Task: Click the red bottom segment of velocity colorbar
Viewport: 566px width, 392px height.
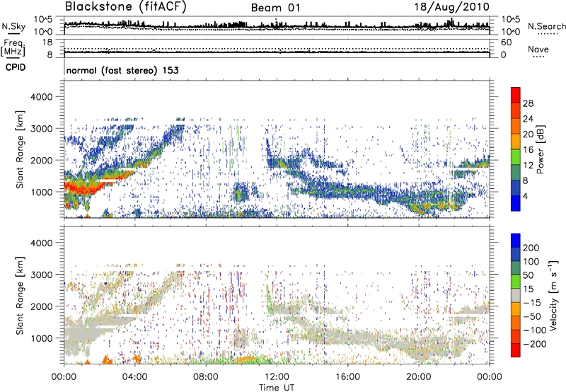Action: click(x=516, y=350)
